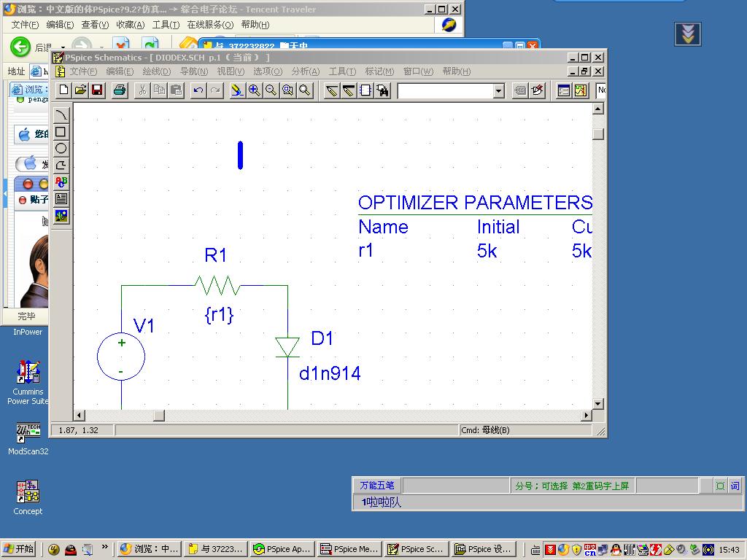Screen dimensions: 747x560
Task: Click the Edit Symbol icon
Action: pyautogui.click(x=538, y=90)
